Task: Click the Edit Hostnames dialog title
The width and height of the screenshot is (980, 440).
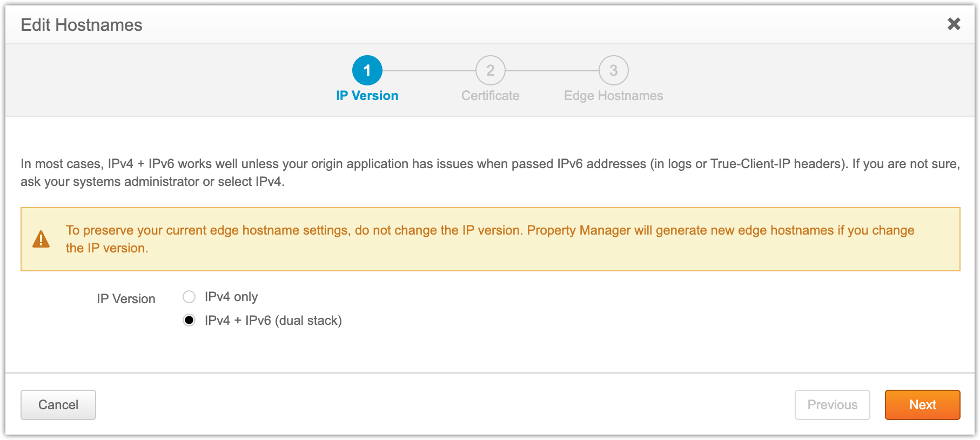Action: coord(82,25)
